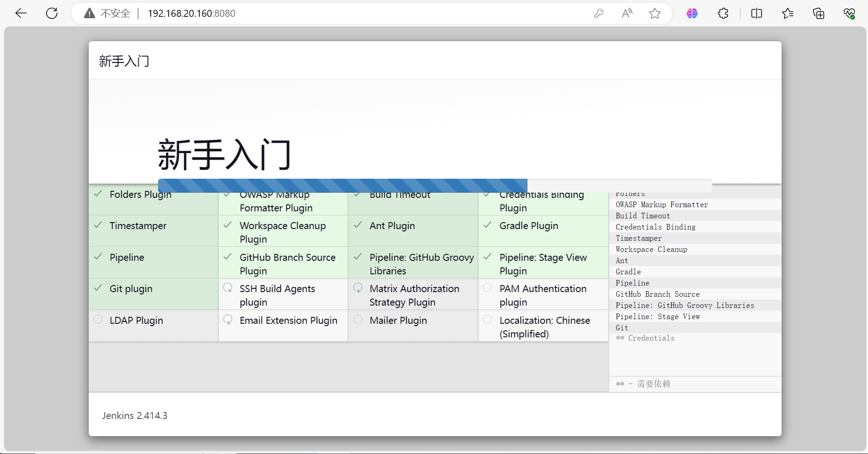Image resolution: width=868 pixels, height=454 pixels.
Task: Click Pipeline: GitHub Groovy Libraries log entry
Action: click(685, 305)
